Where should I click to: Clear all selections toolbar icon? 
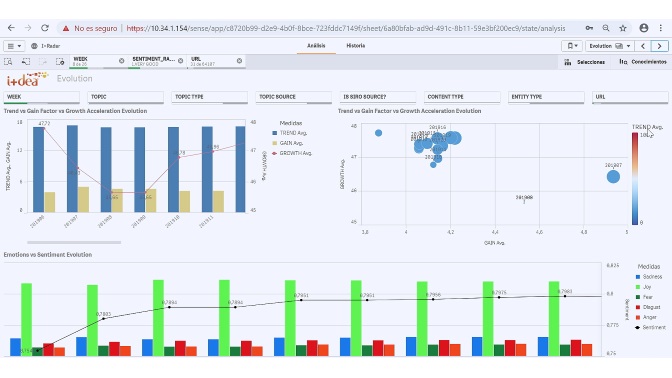click(x=60, y=62)
